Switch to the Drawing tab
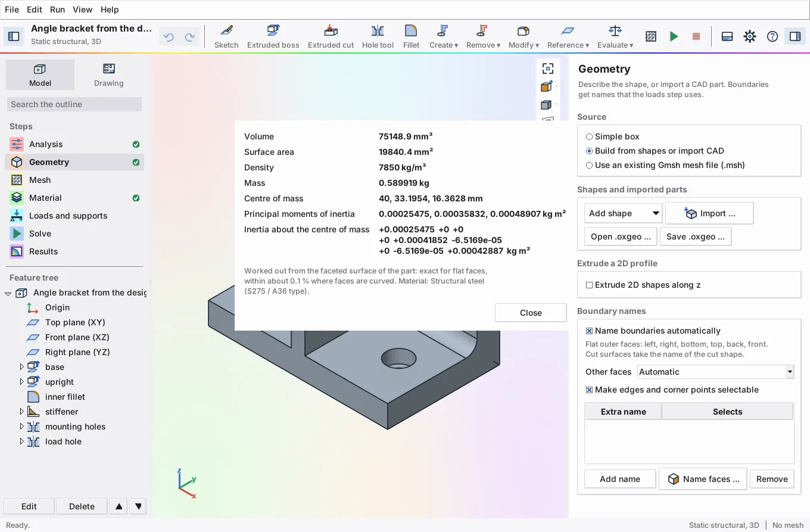Screen dimensions: 810x532 (108, 75)
